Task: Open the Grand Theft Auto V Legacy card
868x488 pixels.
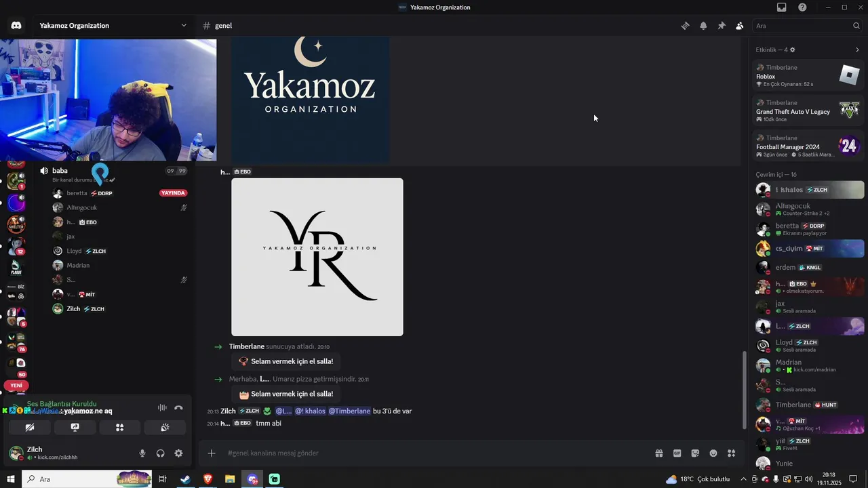Action: point(808,110)
